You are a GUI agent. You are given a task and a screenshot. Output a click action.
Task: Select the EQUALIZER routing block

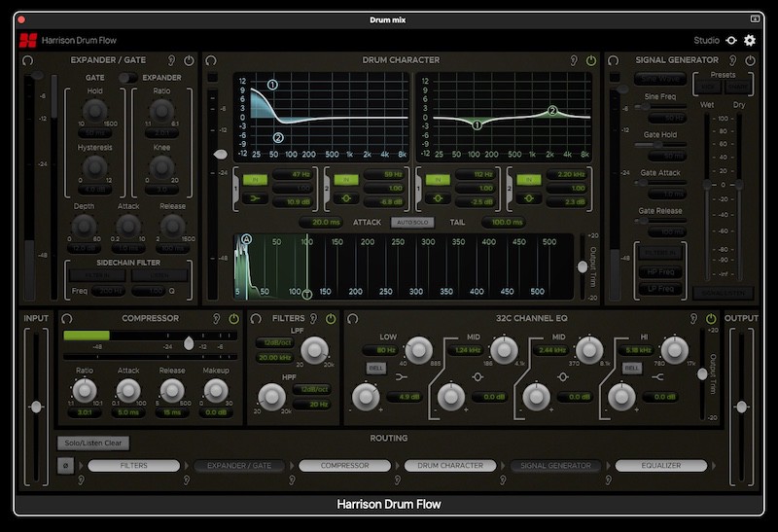(x=661, y=466)
